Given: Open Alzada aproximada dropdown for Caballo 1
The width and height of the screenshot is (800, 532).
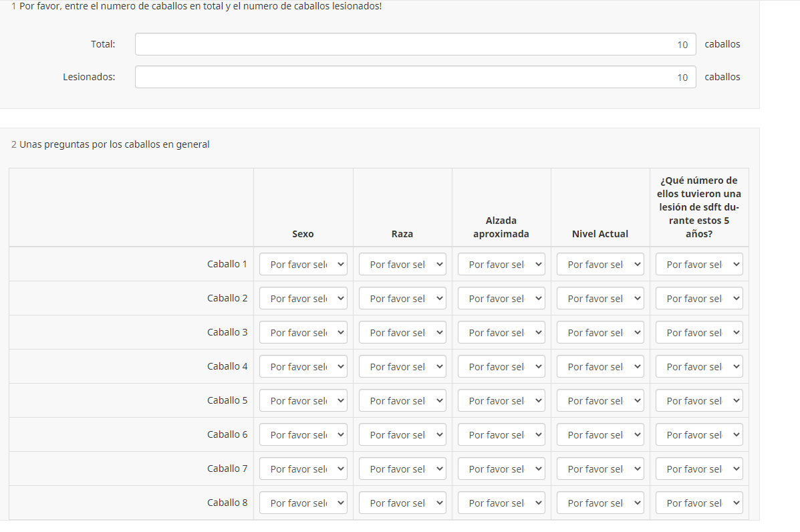Looking at the screenshot, I should pos(501,265).
